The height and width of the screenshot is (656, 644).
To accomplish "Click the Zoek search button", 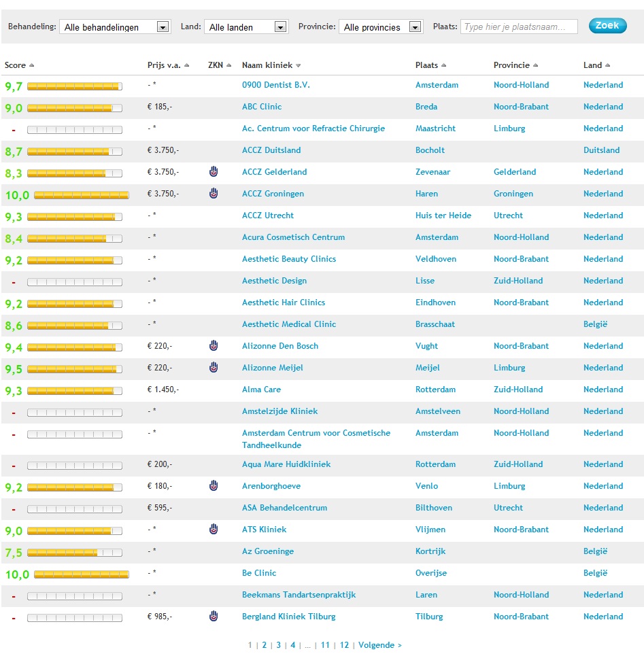I will click(x=607, y=26).
